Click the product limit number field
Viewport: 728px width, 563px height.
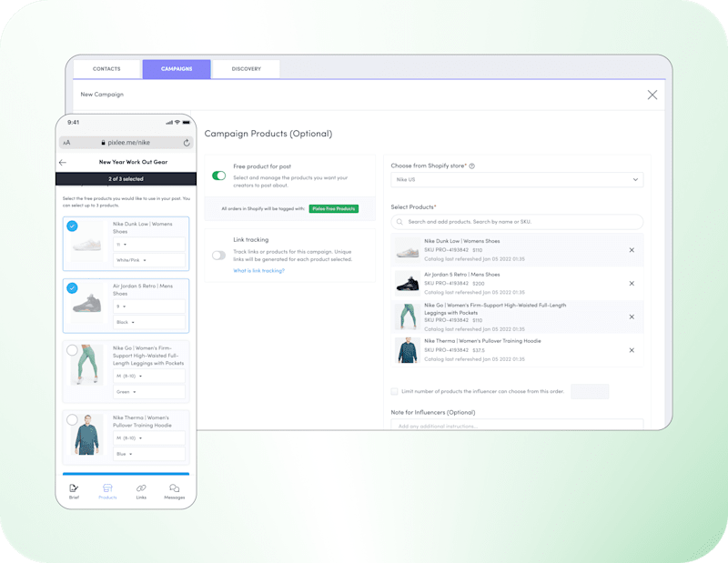click(590, 391)
